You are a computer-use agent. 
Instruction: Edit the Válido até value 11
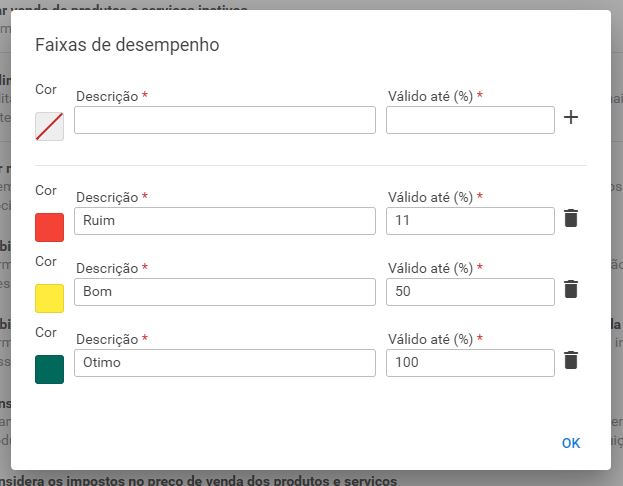pyautogui.click(x=470, y=221)
